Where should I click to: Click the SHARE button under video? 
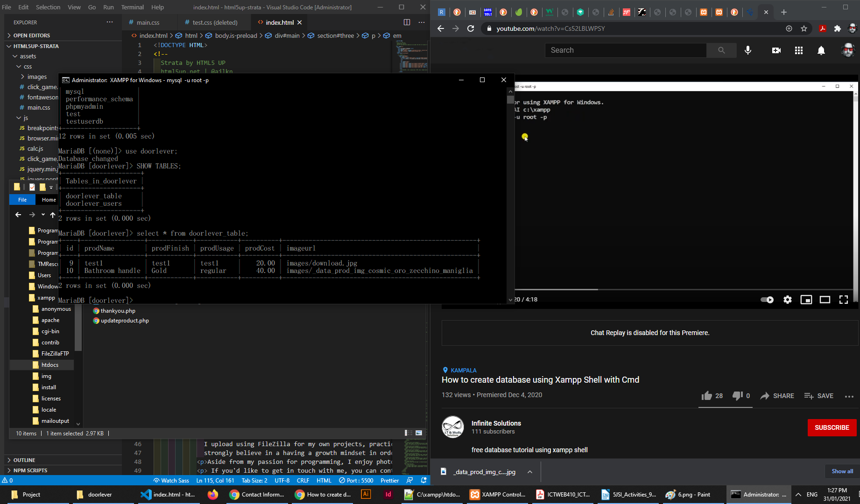coord(777,396)
